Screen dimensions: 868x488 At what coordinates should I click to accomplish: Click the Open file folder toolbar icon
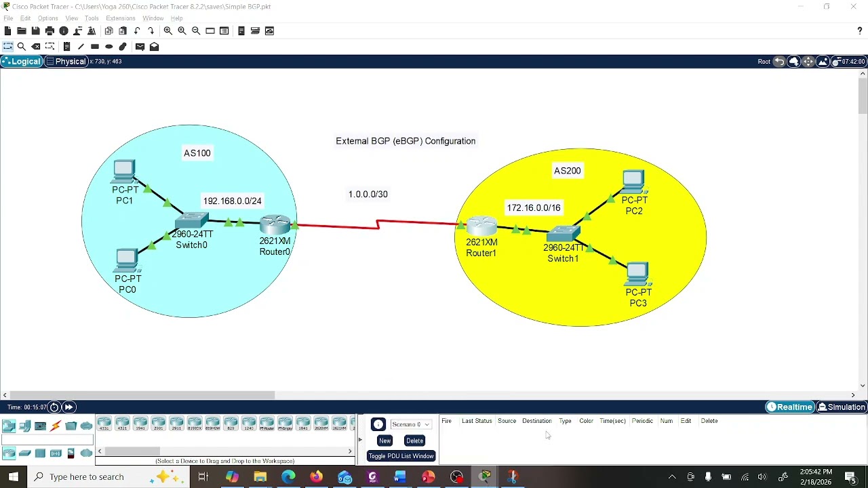22,31
